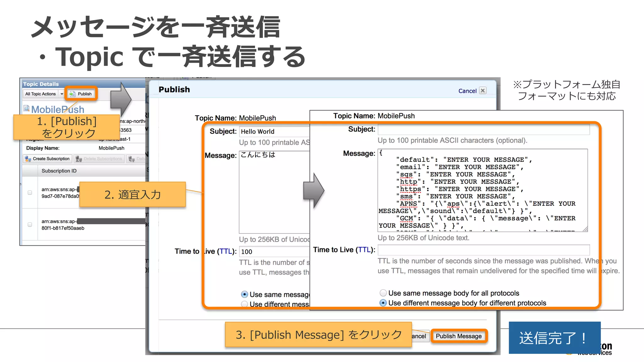Image resolution: width=644 pixels, height=362 pixels.
Task: Check the 80f1-b817ef50aaeb subscription checkbox
Action: click(x=30, y=224)
